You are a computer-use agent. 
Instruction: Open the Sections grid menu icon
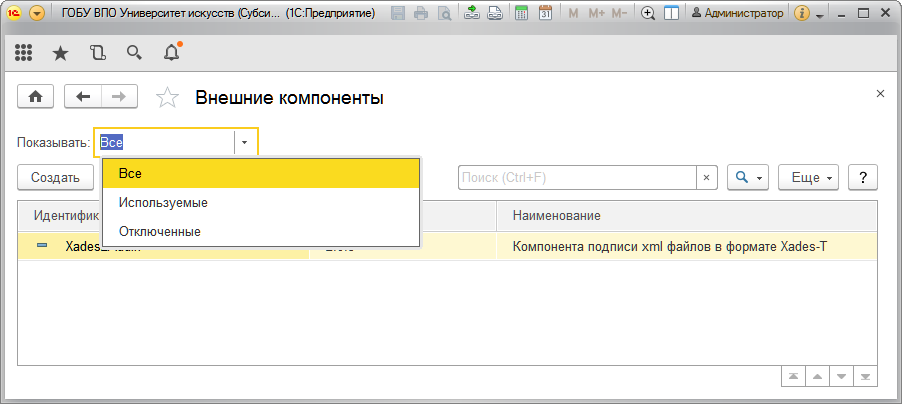pos(23,53)
